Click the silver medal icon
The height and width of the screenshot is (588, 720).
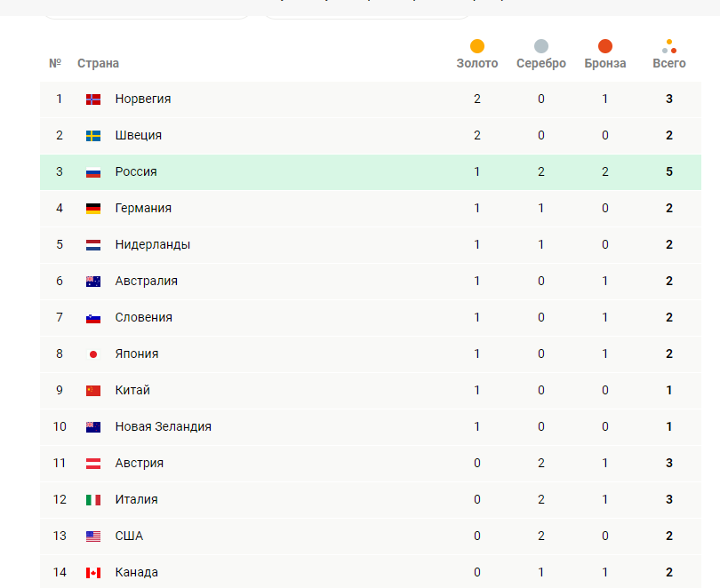(541, 46)
